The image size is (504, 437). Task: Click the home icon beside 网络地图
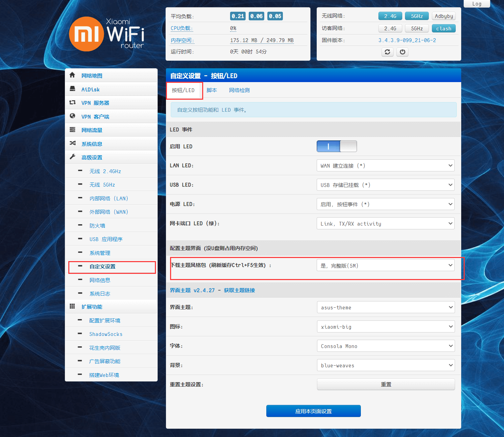72,75
